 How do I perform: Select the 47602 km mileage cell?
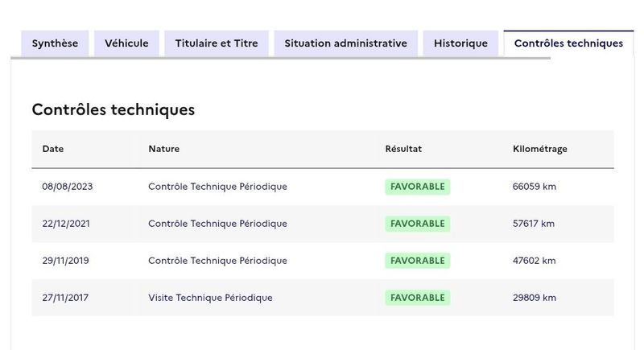(534, 261)
